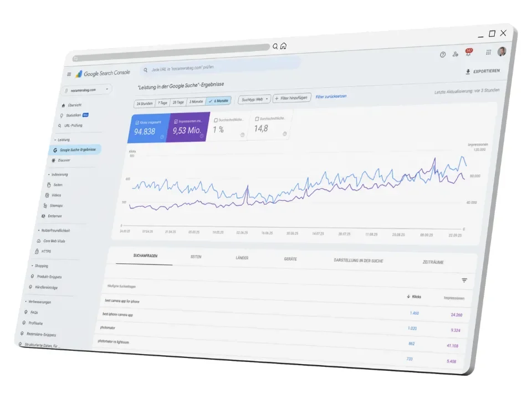The width and height of the screenshot is (532, 399).
Task: Enable the 14,8 average position checkbox
Action: [257, 119]
